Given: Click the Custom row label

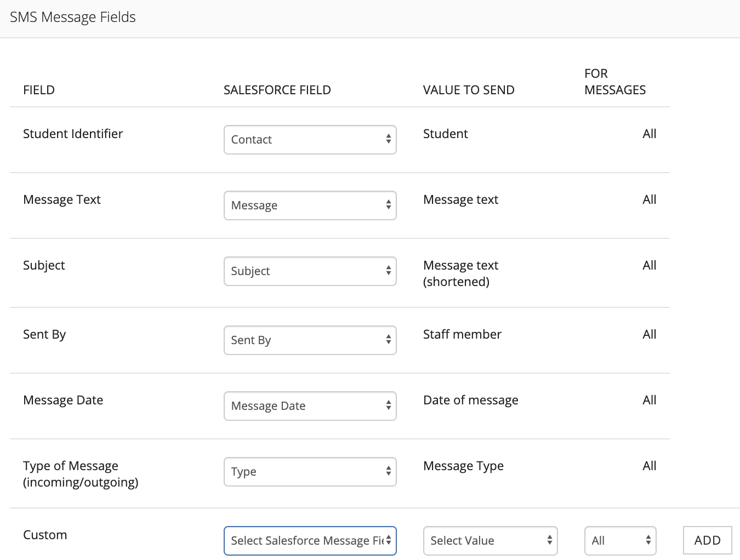Looking at the screenshot, I should click(45, 535).
